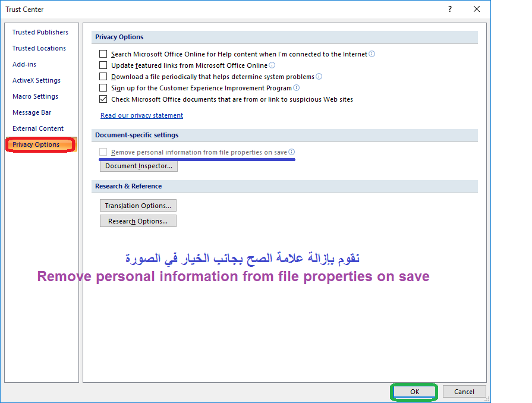Enable Search Microsoft Office Online for Help checkbox
This screenshot has height=403, width=532.
[x=103, y=54]
